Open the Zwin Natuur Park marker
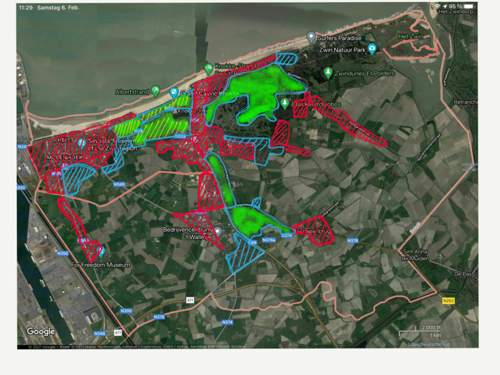 [x=372, y=49]
